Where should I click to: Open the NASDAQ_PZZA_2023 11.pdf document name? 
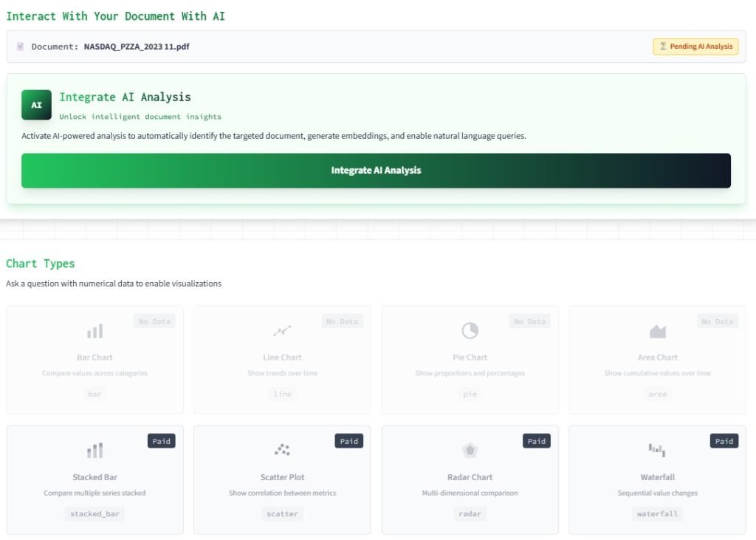[137, 47]
